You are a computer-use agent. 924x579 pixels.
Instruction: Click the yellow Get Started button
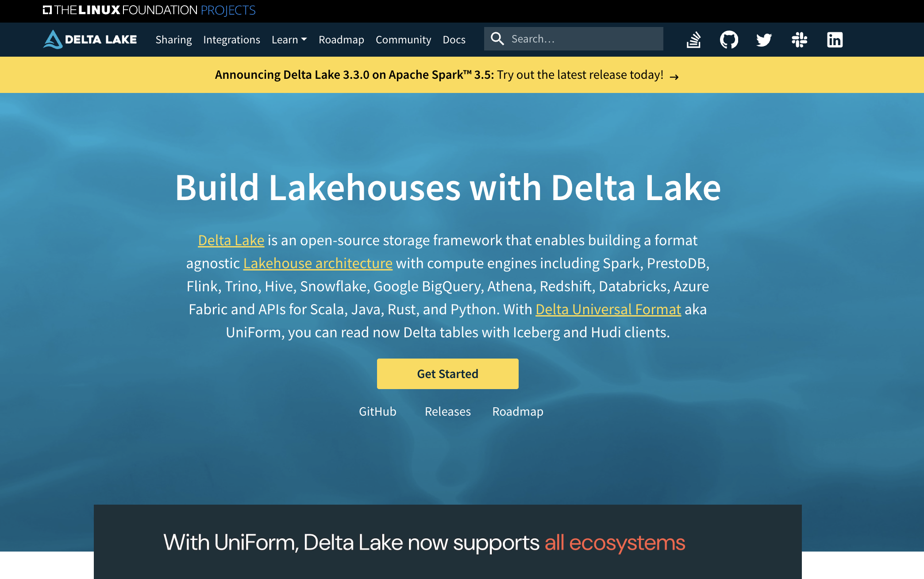(x=447, y=374)
